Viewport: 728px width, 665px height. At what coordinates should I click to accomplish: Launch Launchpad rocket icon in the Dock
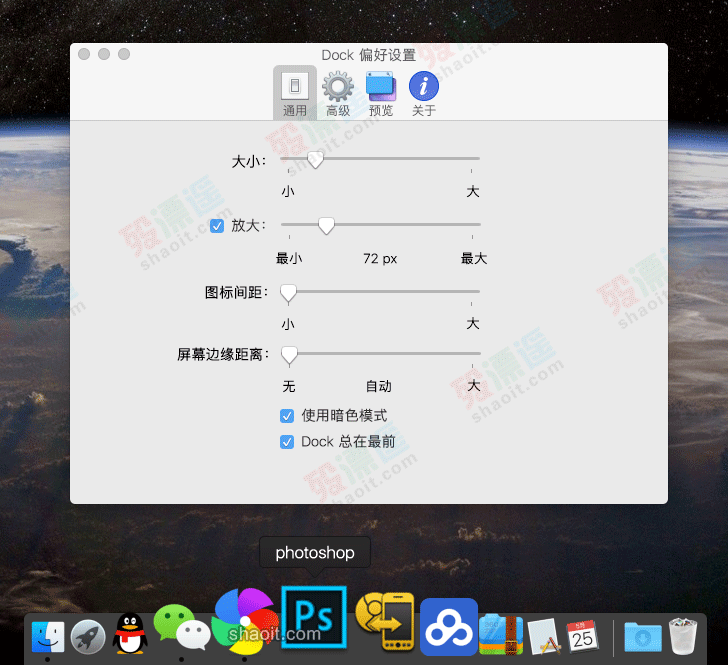[x=88, y=637]
